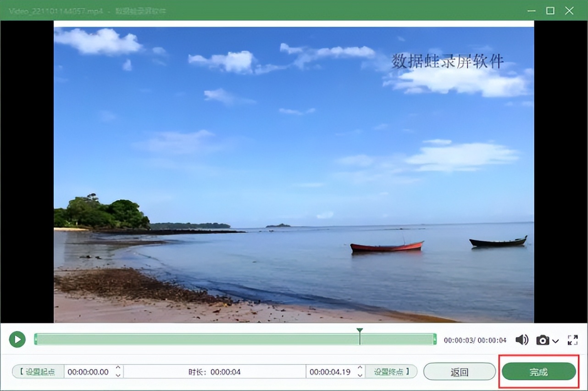Viewport: 588px width, 391px height.
Task: Select the start time field showing 00:00:00.00
Action: (87, 372)
